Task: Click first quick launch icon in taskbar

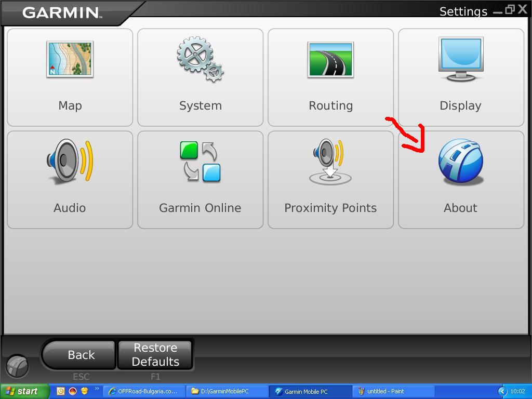Action: coord(61,391)
